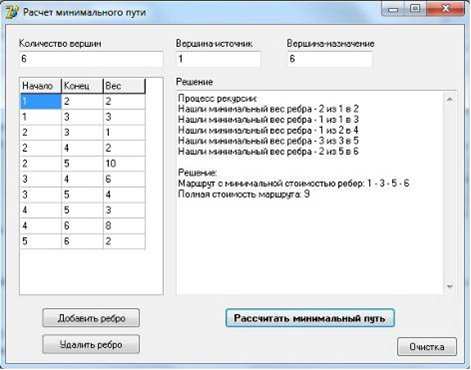Maximize the application window

pos(415,9)
